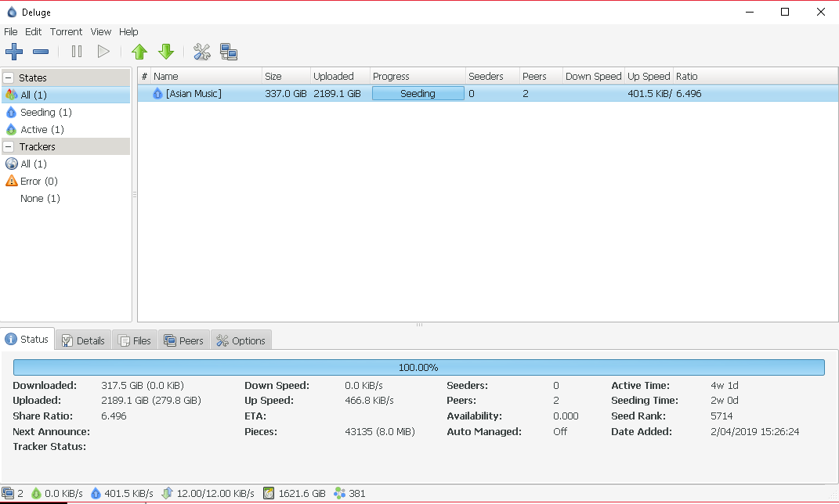Maximize the Deluge window

(x=784, y=12)
